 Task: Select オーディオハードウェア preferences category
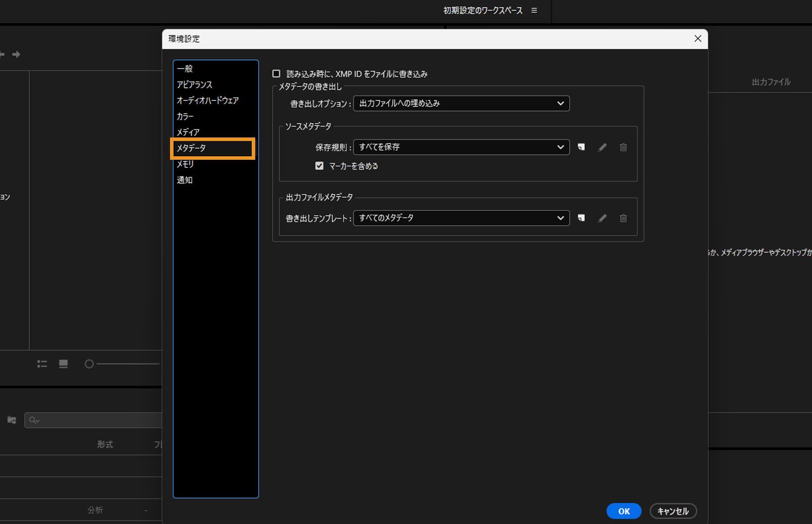pyautogui.click(x=215, y=100)
